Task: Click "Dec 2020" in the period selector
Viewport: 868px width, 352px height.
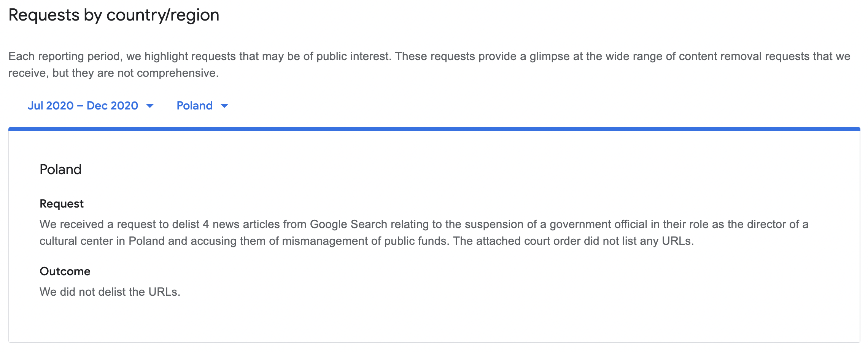Action: (112, 106)
